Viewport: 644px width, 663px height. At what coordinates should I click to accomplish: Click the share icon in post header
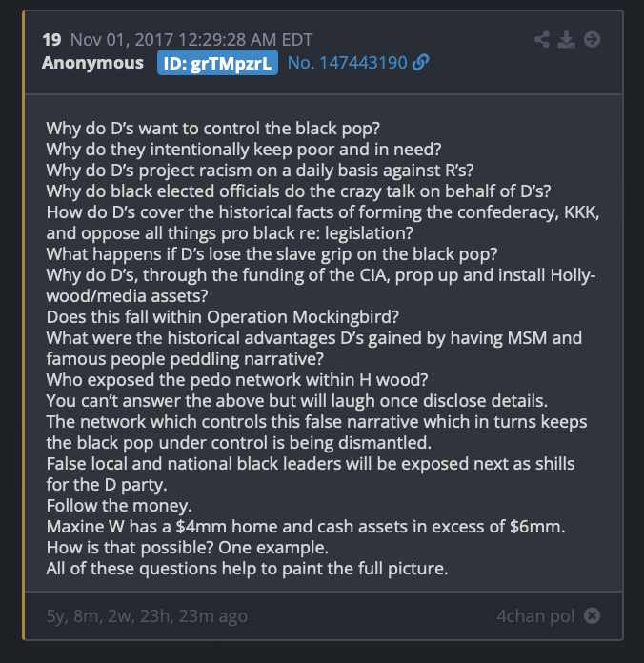pyautogui.click(x=542, y=39)
